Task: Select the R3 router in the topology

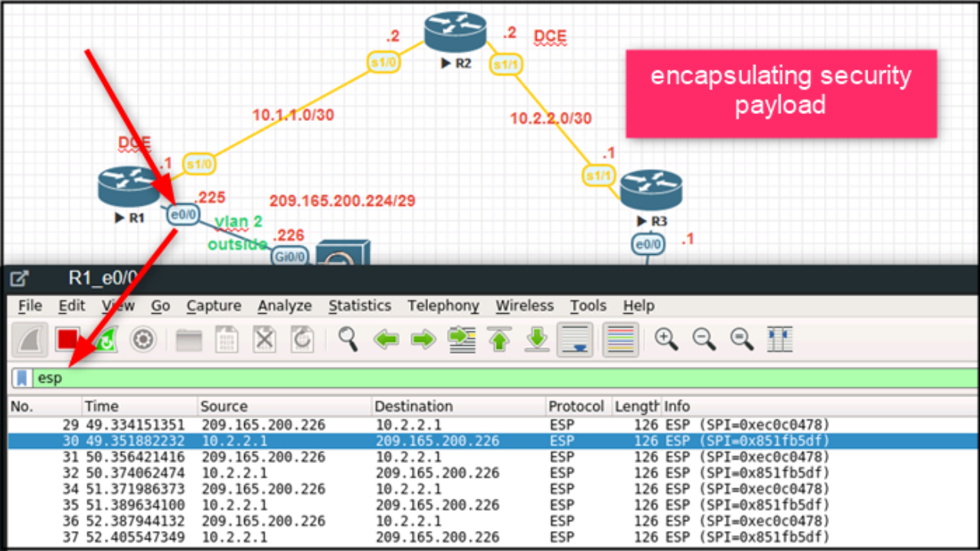Action: pyautogui.click(x=652, y=189)
